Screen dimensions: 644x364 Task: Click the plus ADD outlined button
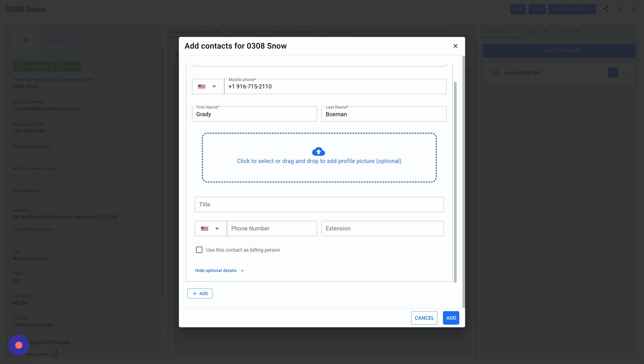point(200,293)
